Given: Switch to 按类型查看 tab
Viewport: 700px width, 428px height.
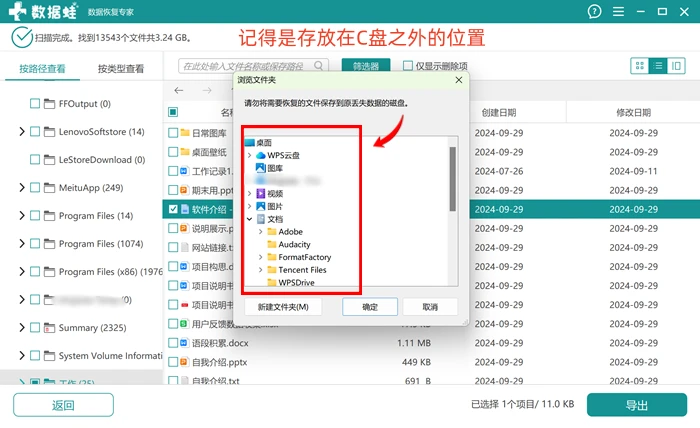Looking at the screenshot, I should [x=121, y=69].
